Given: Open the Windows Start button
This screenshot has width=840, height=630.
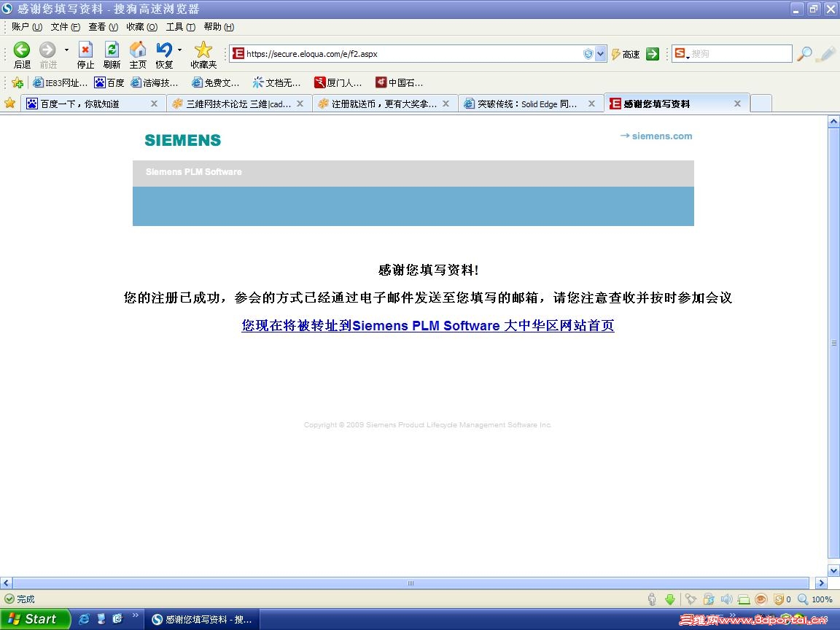Looking at the screenshot, I should pyautogui.click(x=35, y=619).
